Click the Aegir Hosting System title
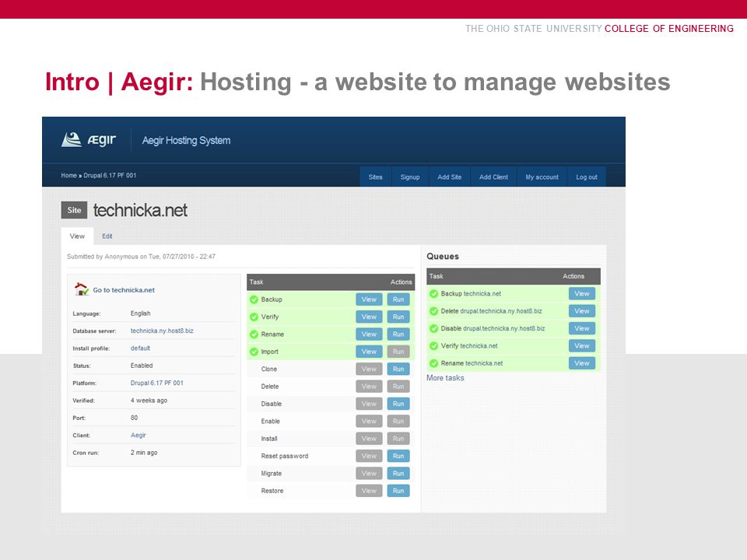This screenshot has height=560, width=747. pyautogui.click(x=186, y=141)
